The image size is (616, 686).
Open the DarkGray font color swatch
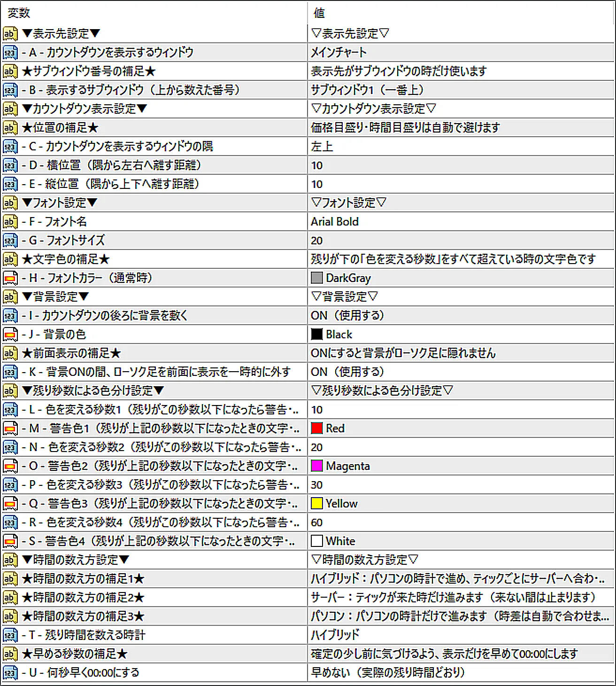click(317, 278)
